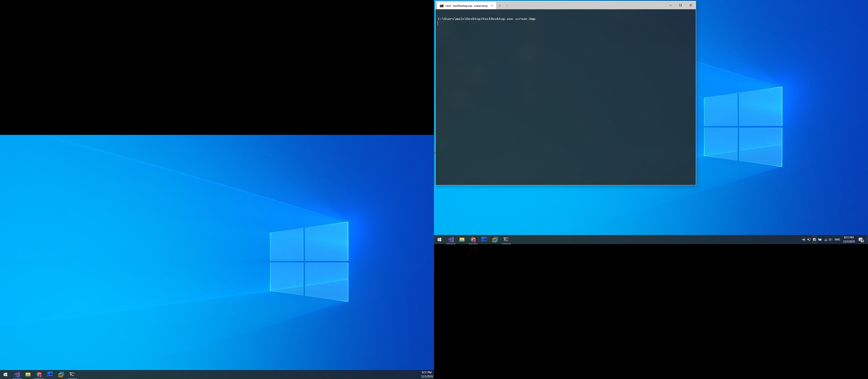Open Chrome on left monitor taskbar
The width and height of the screenshot is (868, 379).
point(39,374)
